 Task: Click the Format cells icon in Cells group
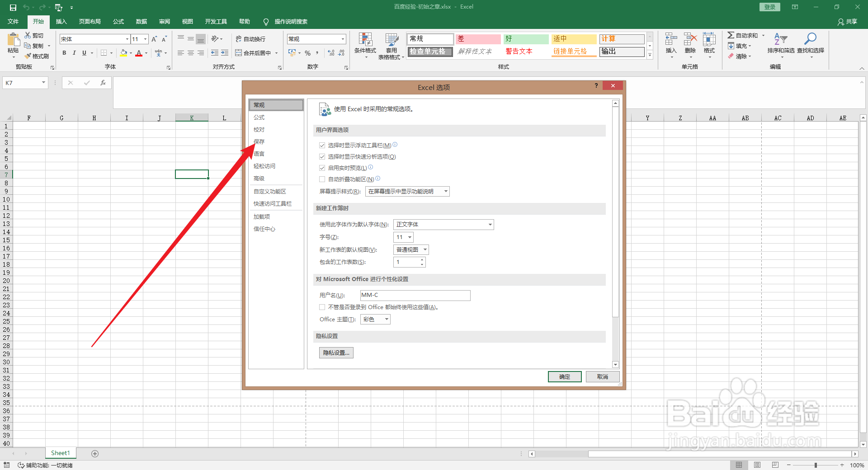click(x=709, y=40)
